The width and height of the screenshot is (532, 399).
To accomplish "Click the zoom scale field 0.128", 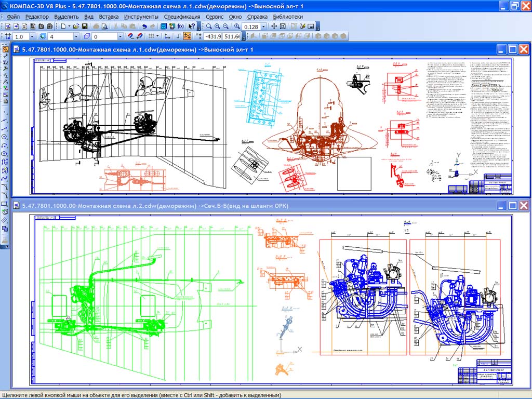I will coord(251,26).
